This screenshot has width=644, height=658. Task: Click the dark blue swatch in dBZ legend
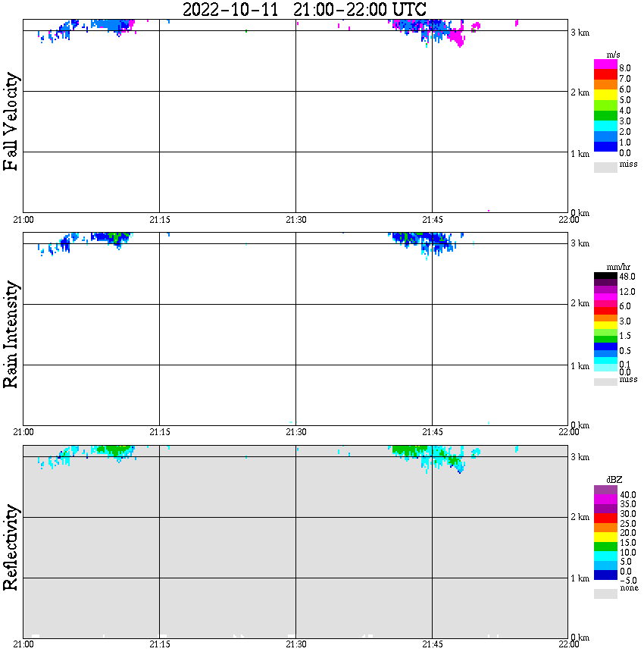605,575
